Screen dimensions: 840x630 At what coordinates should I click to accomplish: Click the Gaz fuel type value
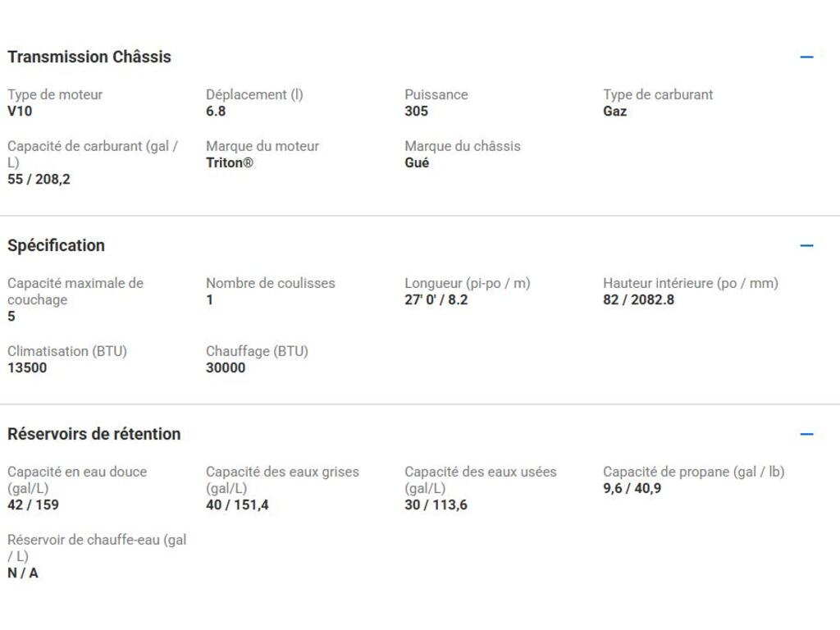[x=615, y=112]
